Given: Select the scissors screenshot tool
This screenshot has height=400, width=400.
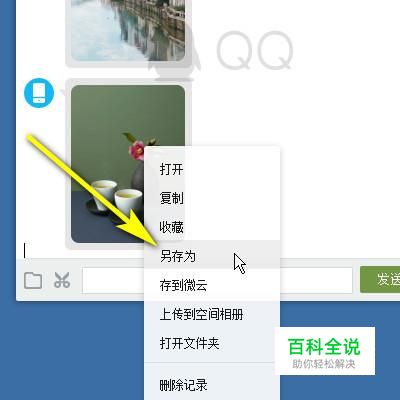Looking at the screenshot, I should [62, 280].
